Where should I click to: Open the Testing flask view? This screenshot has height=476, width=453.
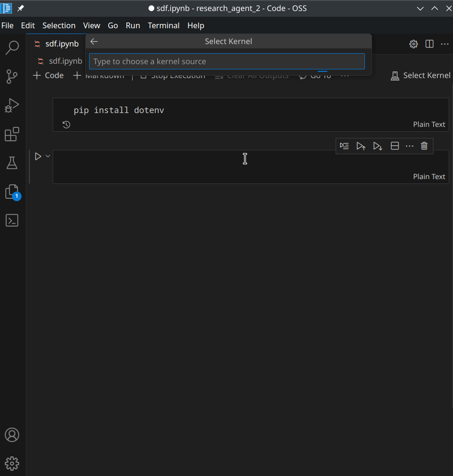click(12, 163)
